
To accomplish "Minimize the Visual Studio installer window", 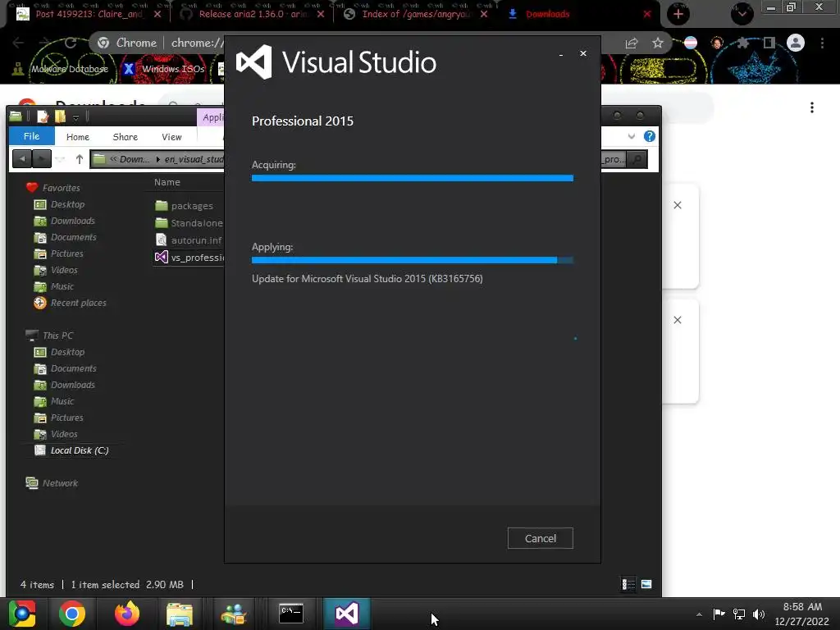I will 561,54.
